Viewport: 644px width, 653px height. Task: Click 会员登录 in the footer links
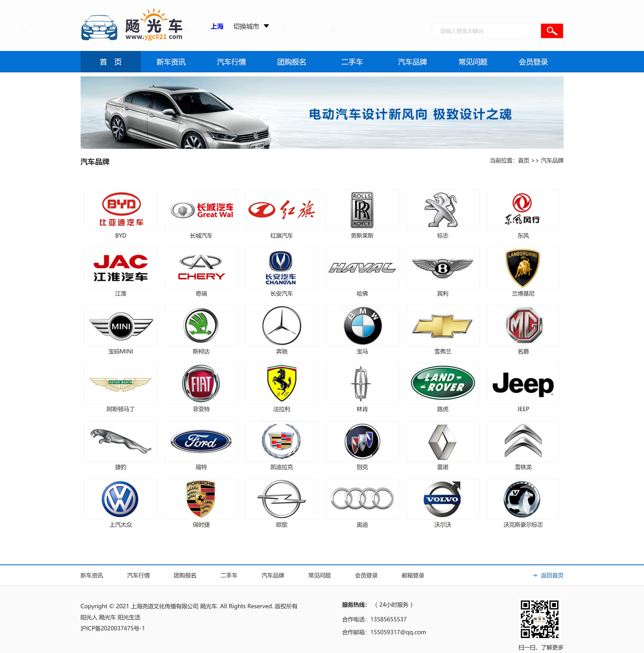pos(366,575)
